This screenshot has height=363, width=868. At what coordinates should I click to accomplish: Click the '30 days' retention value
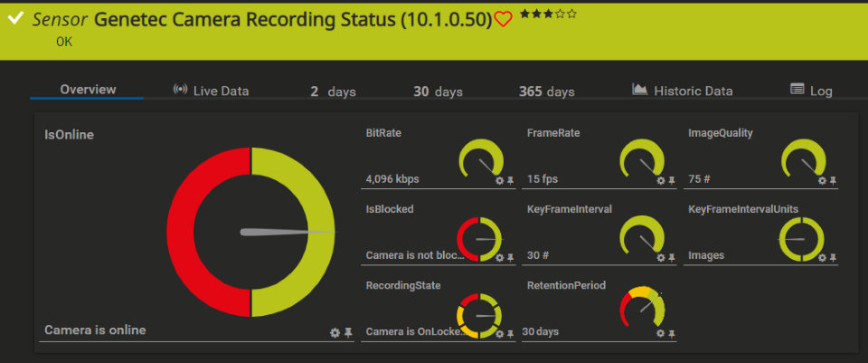(x=541, y=332)
